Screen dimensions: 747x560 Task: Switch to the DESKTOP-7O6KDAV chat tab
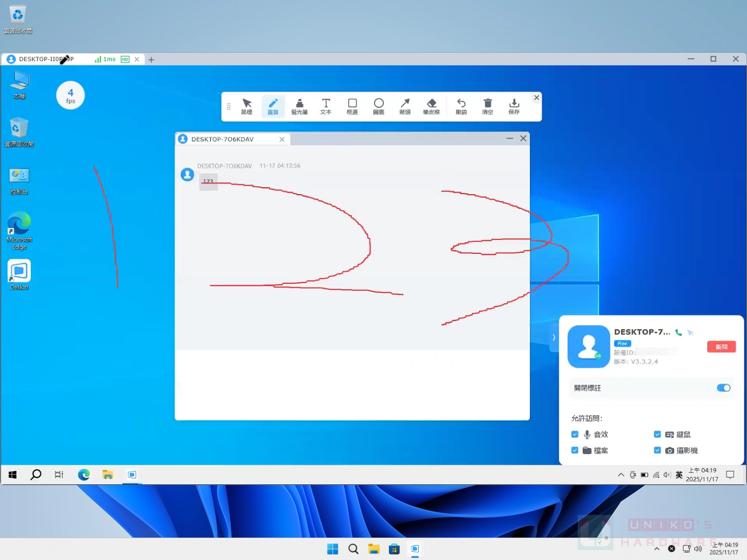click(x=223, y=139)
